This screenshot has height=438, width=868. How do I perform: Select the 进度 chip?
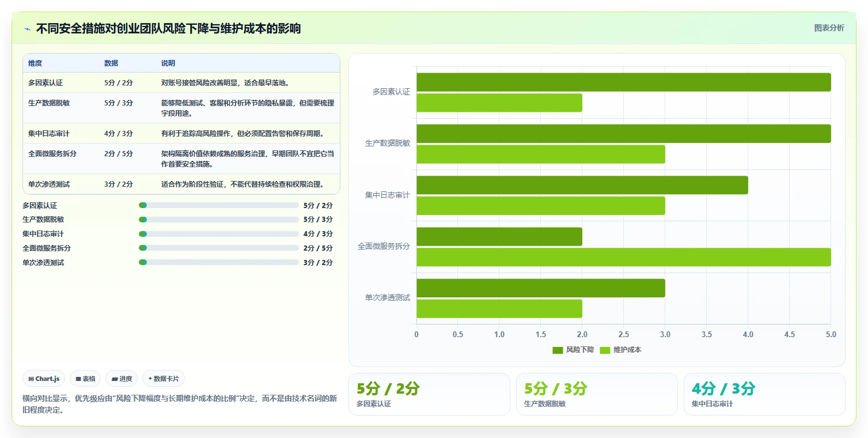click(x=122, y=379)
